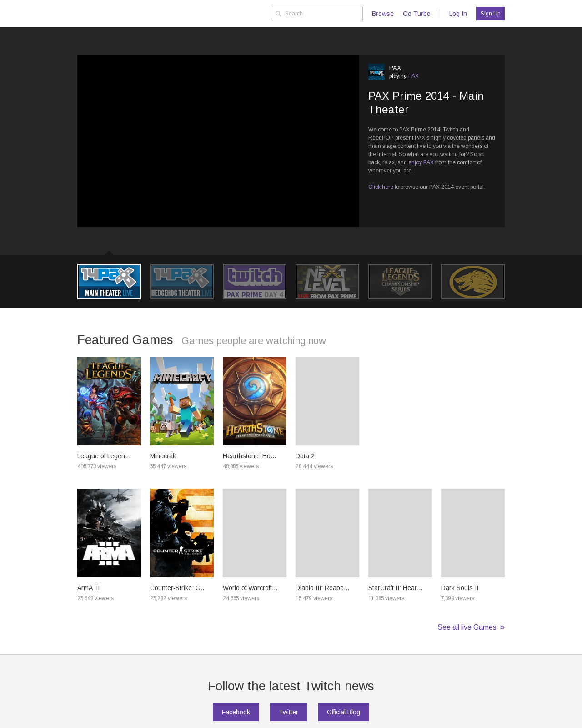This screenshot has height=728, width=582.
Task: Click '48,885 viewers' text
Action: click(x=241, y=466)
